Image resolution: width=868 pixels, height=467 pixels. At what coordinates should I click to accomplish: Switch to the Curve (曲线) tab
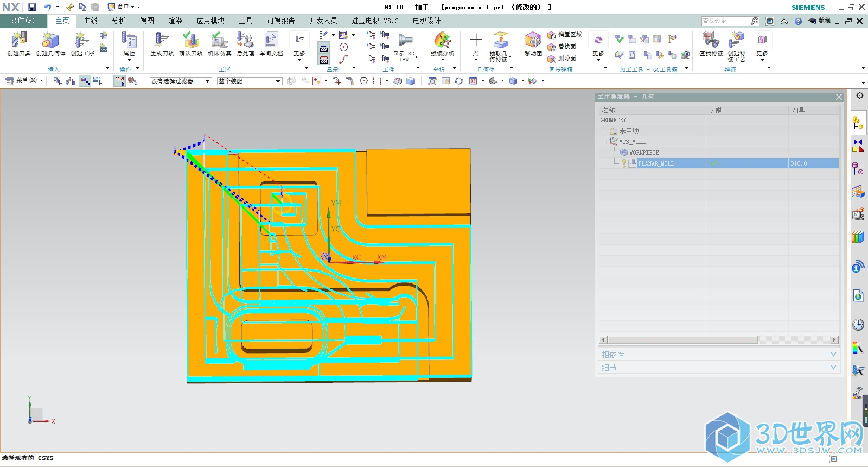click(91, 21)
